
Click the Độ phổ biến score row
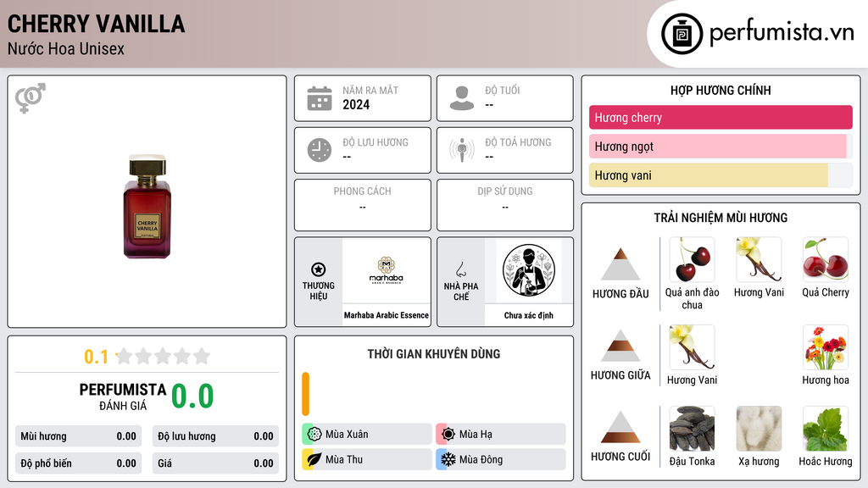point(79,463)
